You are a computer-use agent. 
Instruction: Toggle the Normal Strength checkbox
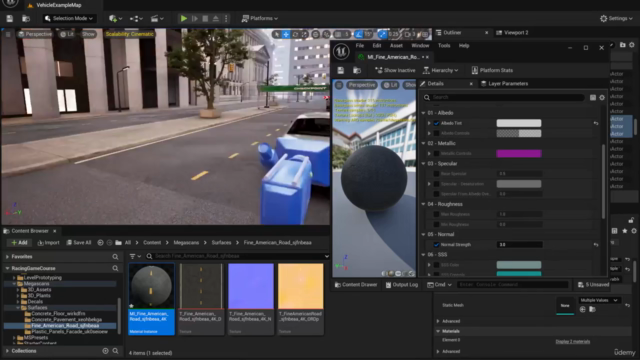[436, 245]
